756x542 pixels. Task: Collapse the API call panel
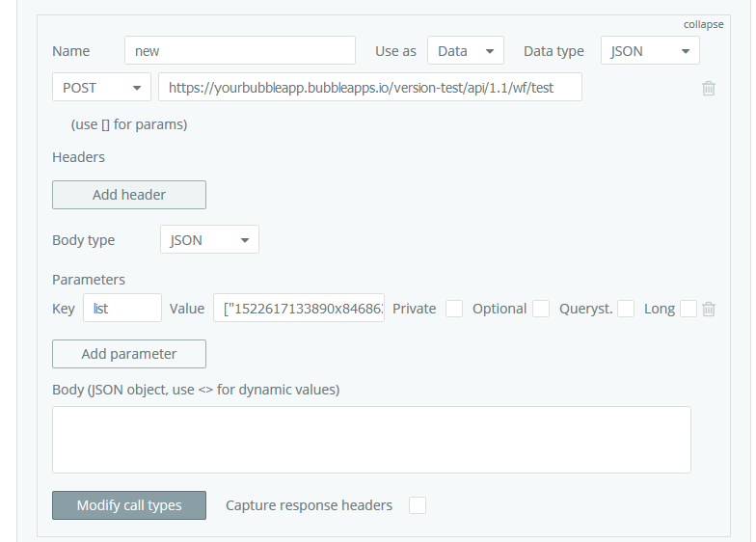click(x=703, y=24)
